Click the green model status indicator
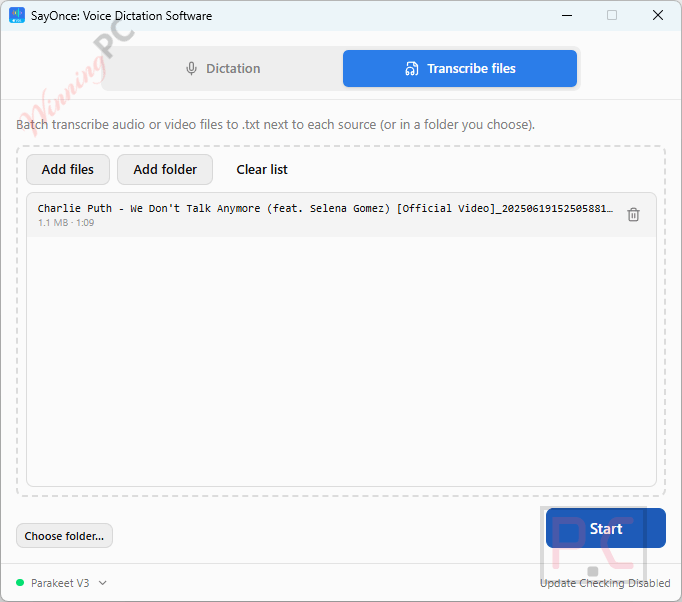The image size is (682, 602). point(20,582)
